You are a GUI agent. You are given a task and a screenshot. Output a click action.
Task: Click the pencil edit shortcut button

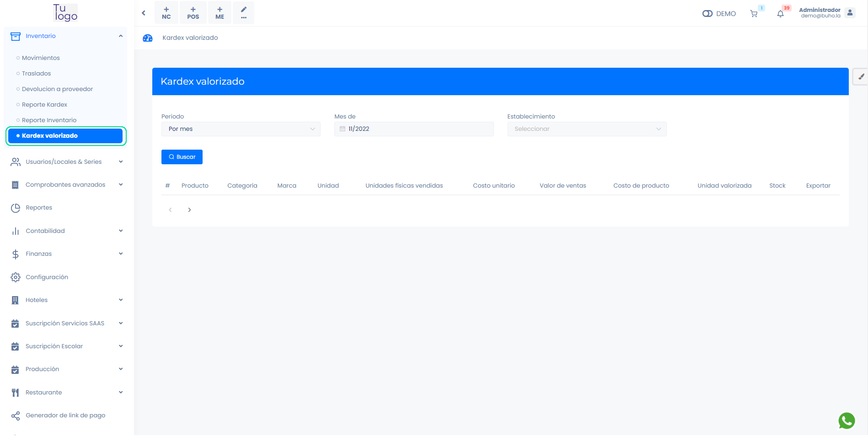(243, 13)
